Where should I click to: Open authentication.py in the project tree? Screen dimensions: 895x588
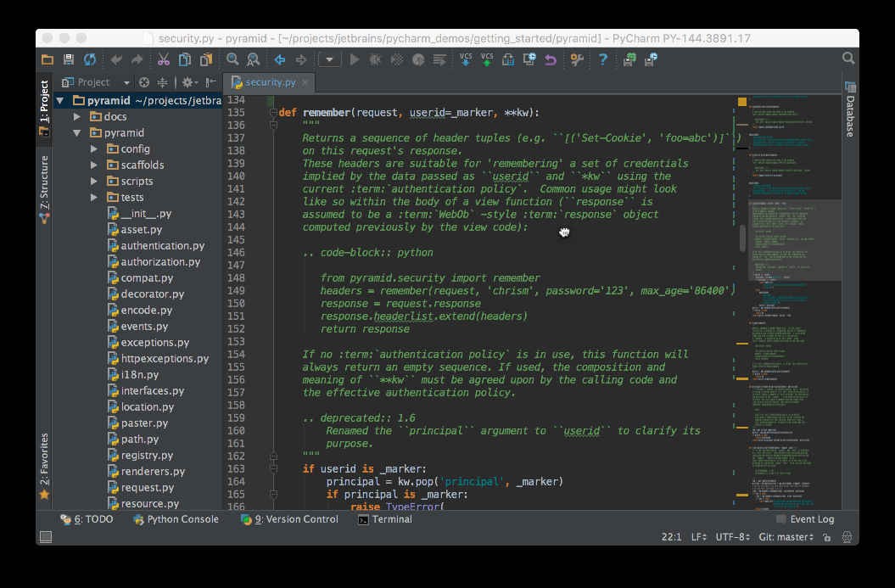click(161, 246)
